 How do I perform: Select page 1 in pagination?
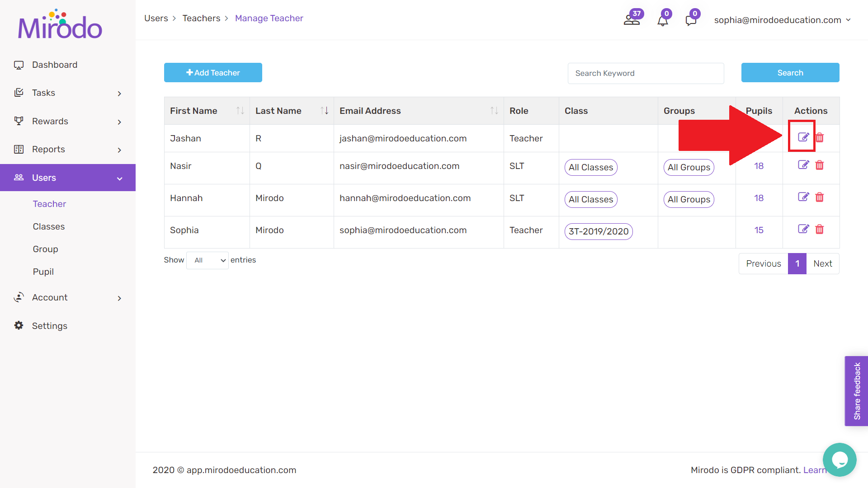pyautogui.click(x=797, y=263)
